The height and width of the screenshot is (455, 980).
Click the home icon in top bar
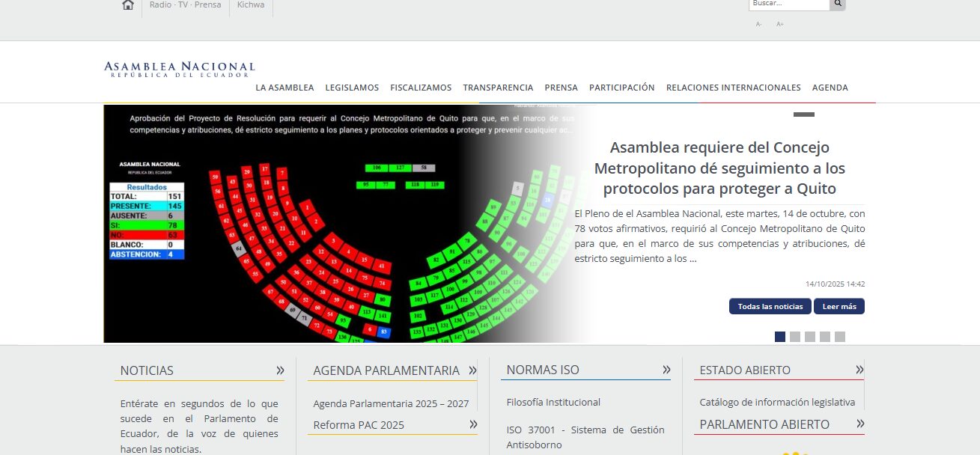128,5
